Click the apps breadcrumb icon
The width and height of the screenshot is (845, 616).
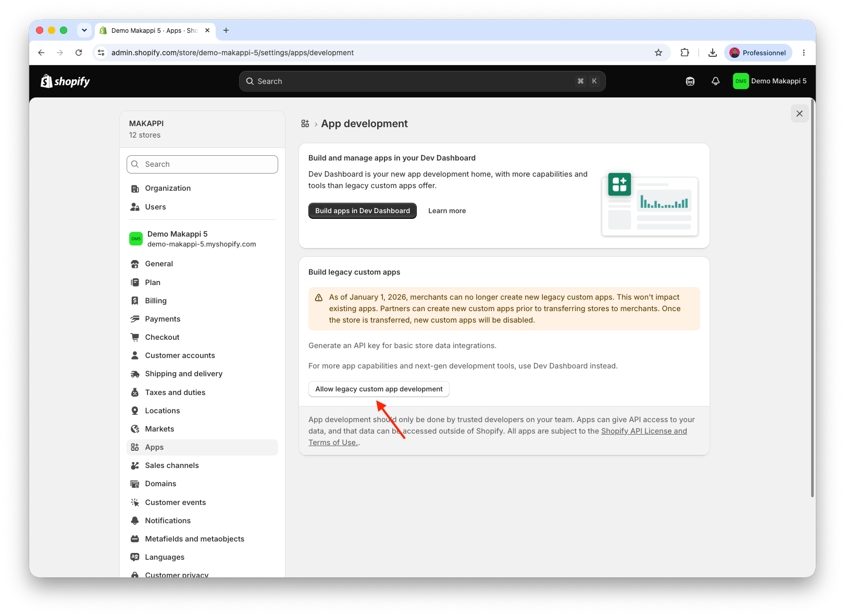pyautogui.click(x=305, y=124)
